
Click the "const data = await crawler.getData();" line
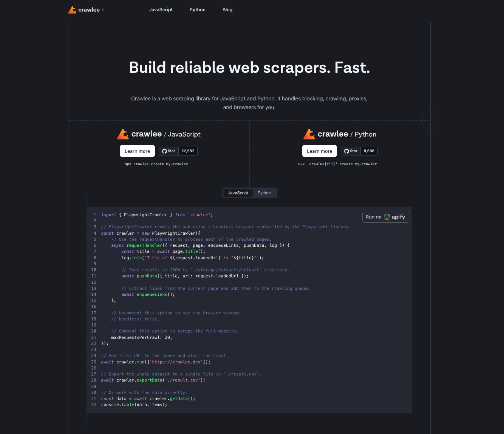pyautogui.click(x=148, y=399)
